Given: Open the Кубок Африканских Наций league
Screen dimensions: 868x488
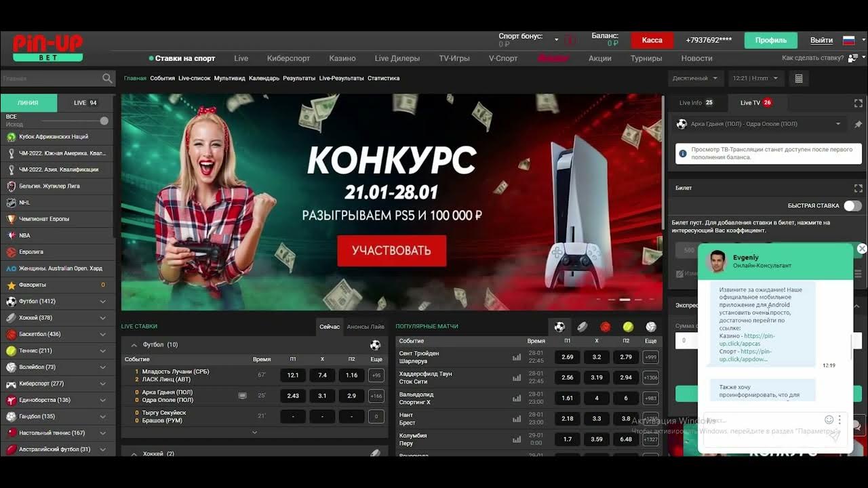Looking at the screenshot, I should (x=57, y=137).
